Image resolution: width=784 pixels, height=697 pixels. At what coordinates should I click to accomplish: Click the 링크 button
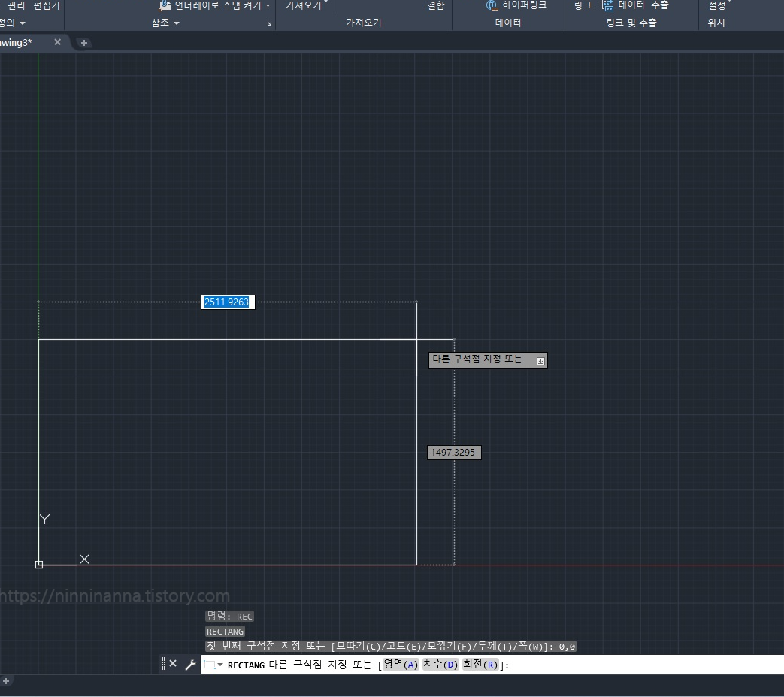pos(583,5)
